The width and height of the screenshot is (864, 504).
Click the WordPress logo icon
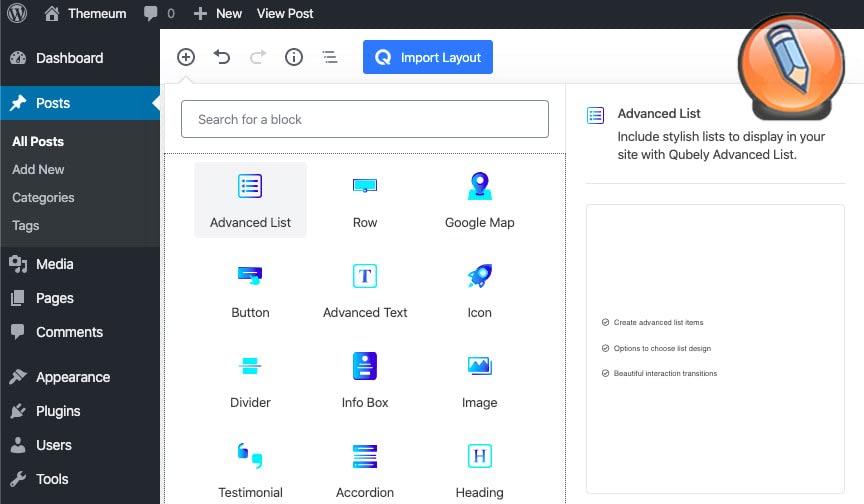coord(17,13)
